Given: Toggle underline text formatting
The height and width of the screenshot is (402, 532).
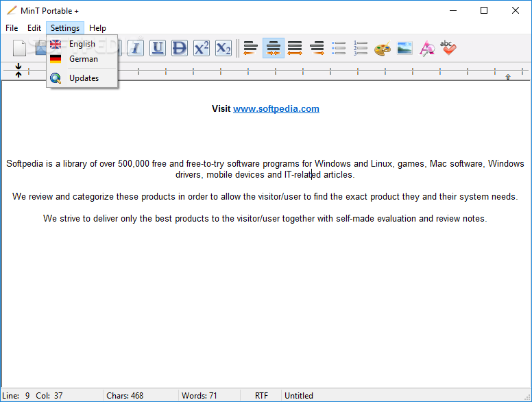Looking at the screenshot, I should [158, 48].
